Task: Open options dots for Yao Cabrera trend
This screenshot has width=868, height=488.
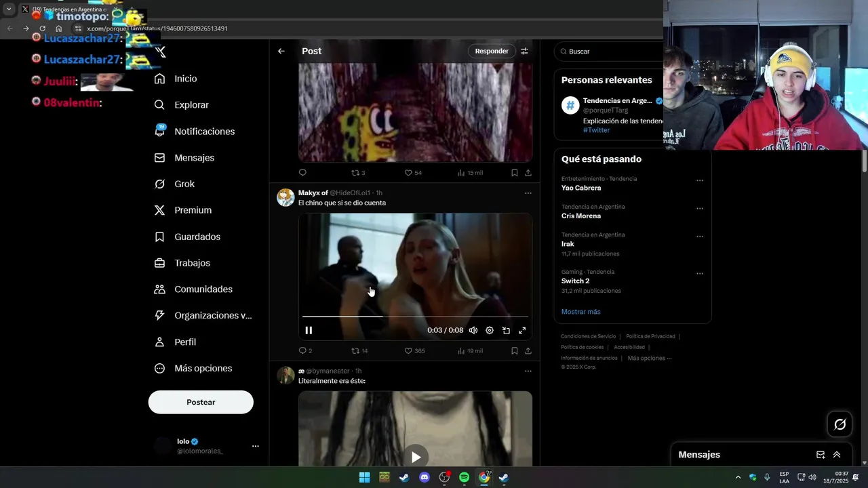Action: coord(700,181)
